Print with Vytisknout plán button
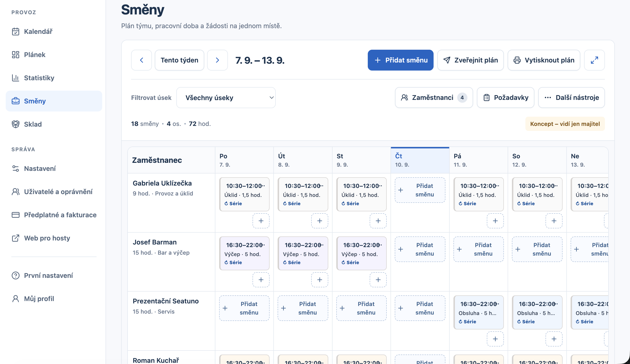 [x=544, y=60]
